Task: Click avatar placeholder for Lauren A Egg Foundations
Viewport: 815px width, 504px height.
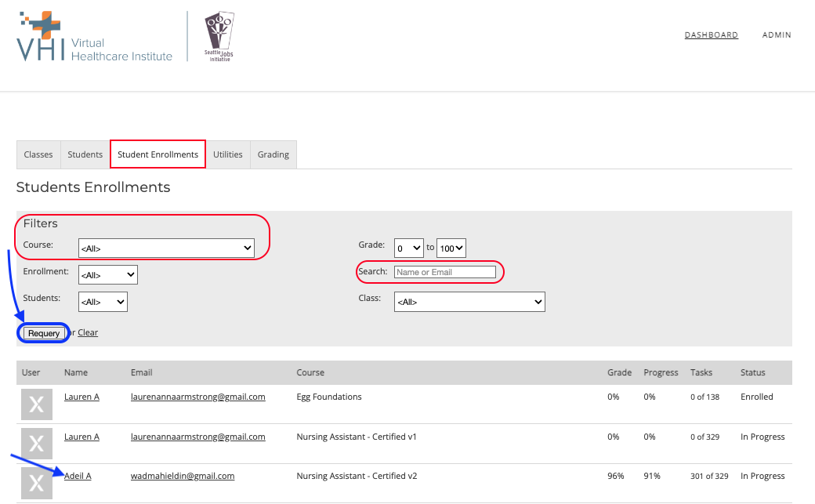Action: [x=36, y=404]
